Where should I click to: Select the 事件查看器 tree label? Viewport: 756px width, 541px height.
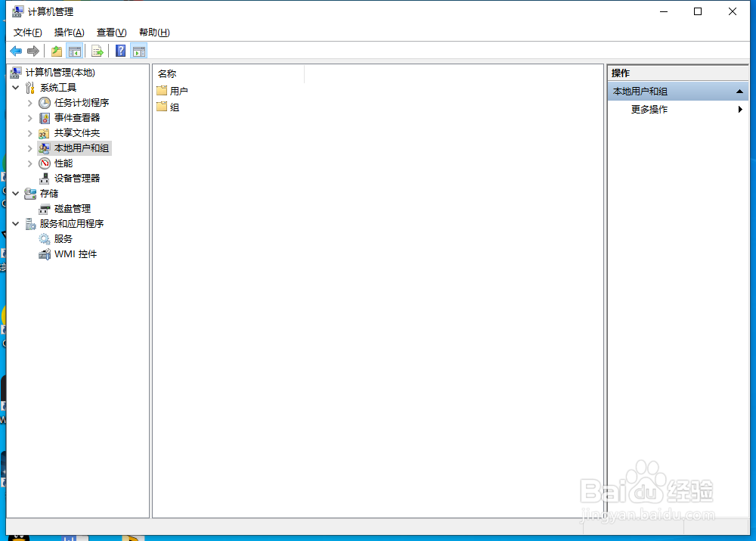click(x=77, y=118)
